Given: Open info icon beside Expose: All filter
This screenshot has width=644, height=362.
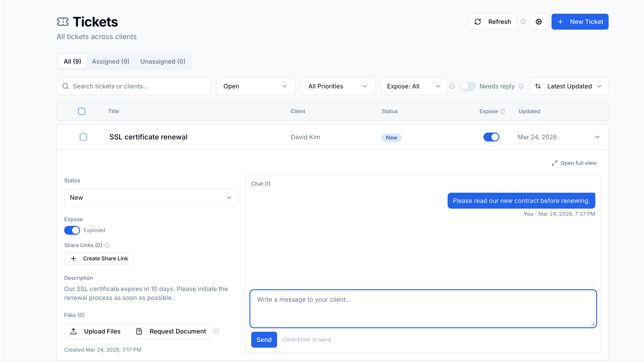Looking at the screenshot, I should point(452,86).
